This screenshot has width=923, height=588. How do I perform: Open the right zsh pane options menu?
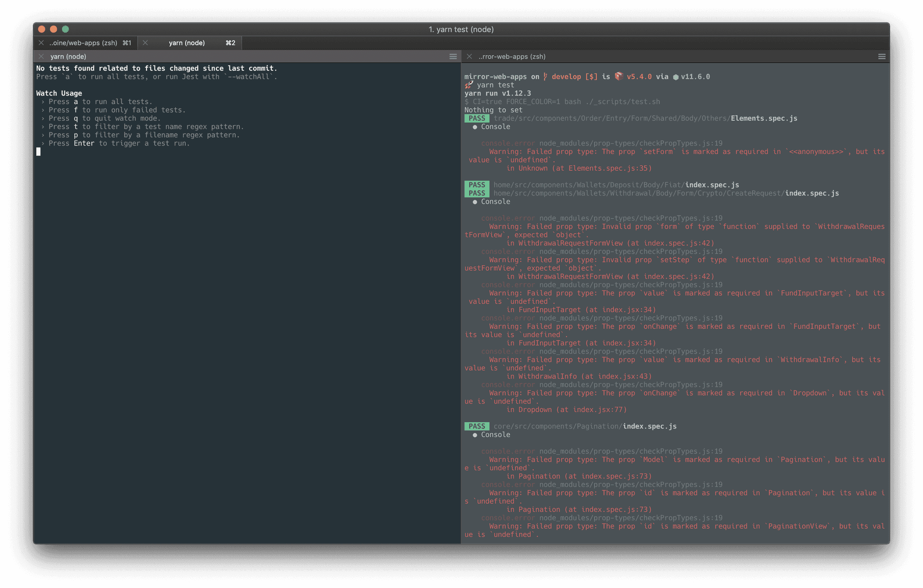coord(882,57)
